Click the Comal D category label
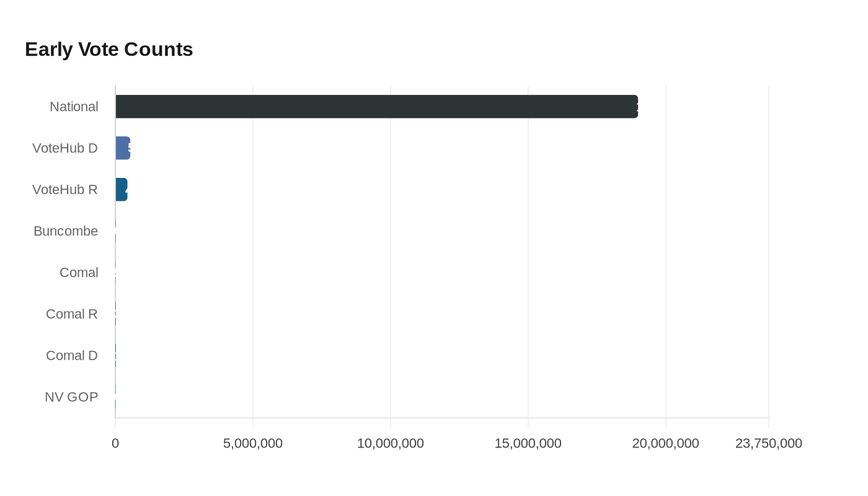868x496 pixels. click(72, 355)
